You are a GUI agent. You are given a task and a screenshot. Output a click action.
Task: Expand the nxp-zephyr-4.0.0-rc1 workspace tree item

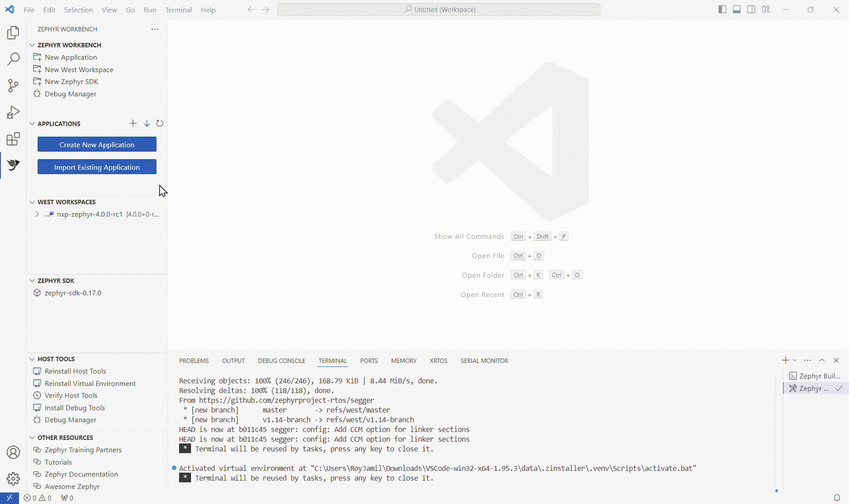tap(37, 214)
